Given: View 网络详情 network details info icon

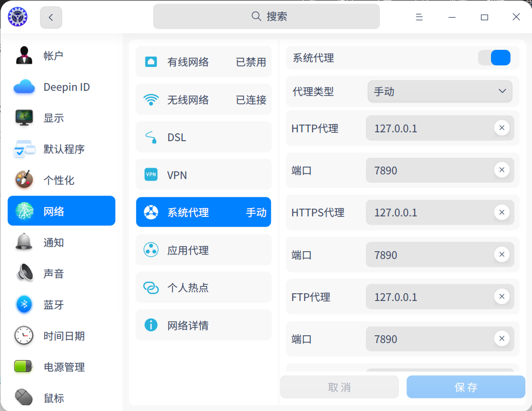Looking at the screenshot, I should click(151, 325).
